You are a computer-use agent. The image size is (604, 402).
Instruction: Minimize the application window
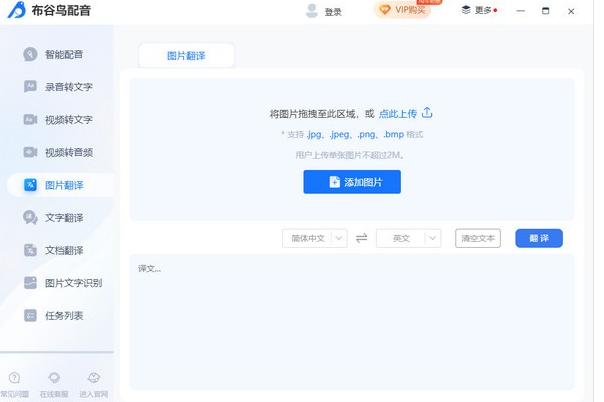[x=520, y=11]
